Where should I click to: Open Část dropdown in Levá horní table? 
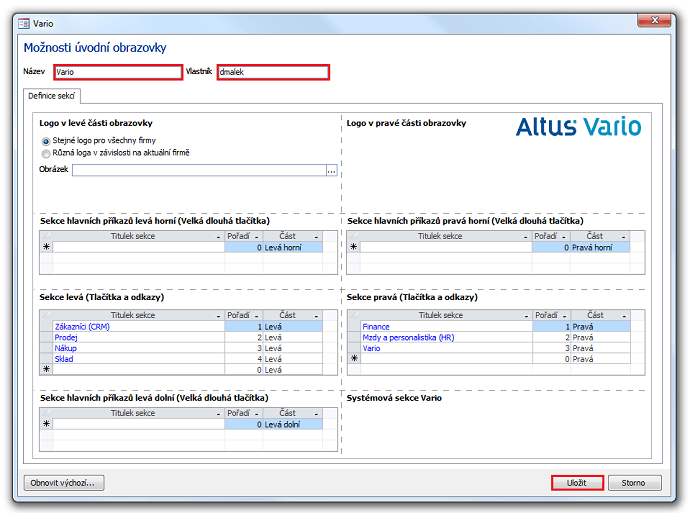(x=316, y=237)
